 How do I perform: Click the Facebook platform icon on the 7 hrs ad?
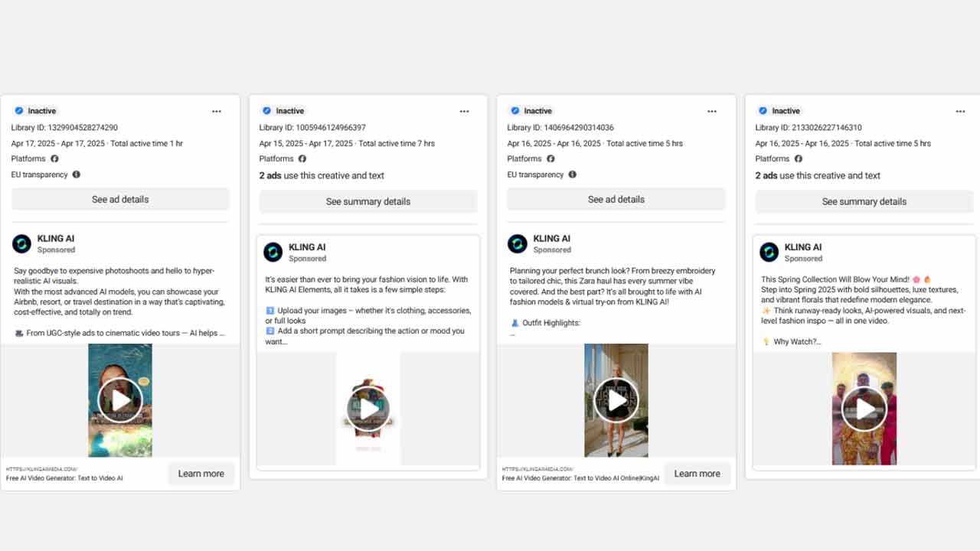302,159
